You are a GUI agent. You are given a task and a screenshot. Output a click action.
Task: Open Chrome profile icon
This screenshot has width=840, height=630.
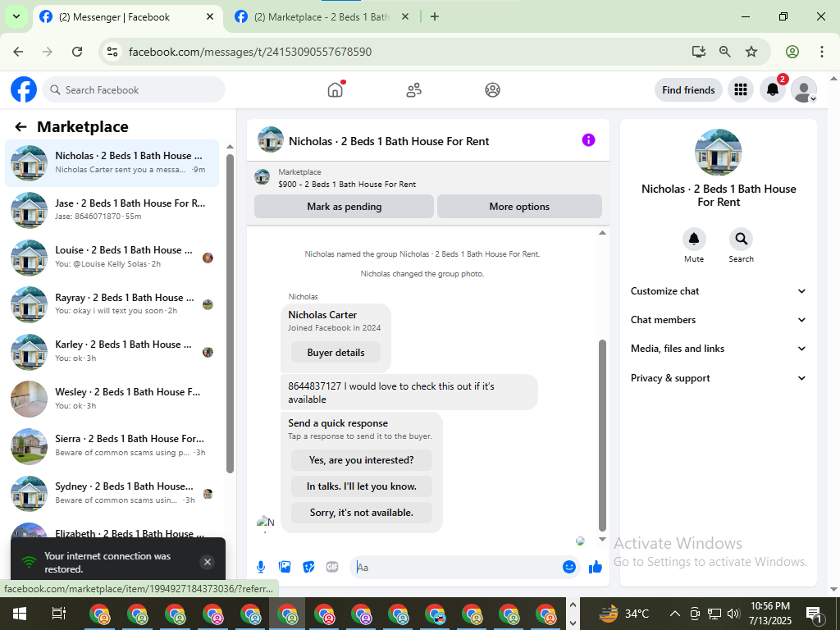792,52
